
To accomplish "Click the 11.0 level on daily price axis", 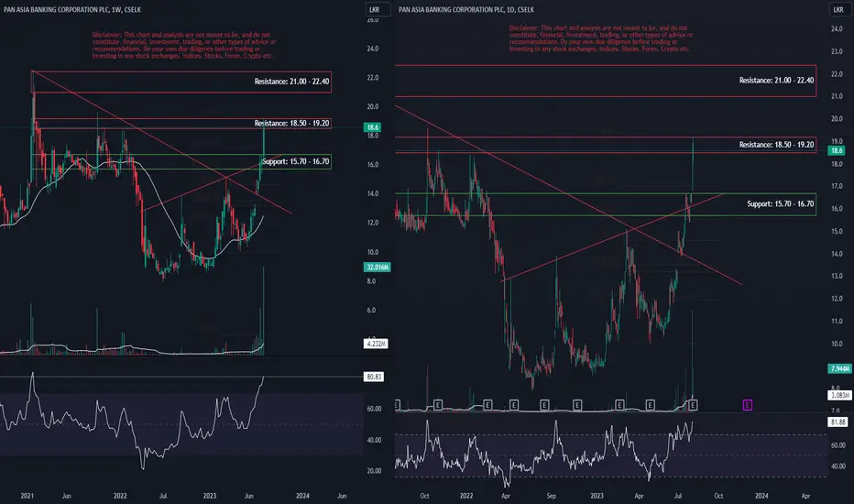I will [x=838, y=321].
